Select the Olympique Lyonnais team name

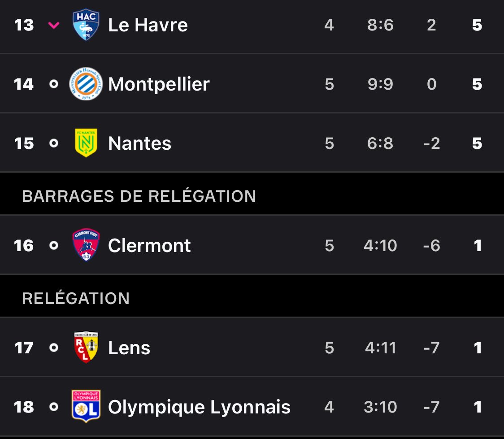point(199,408)
